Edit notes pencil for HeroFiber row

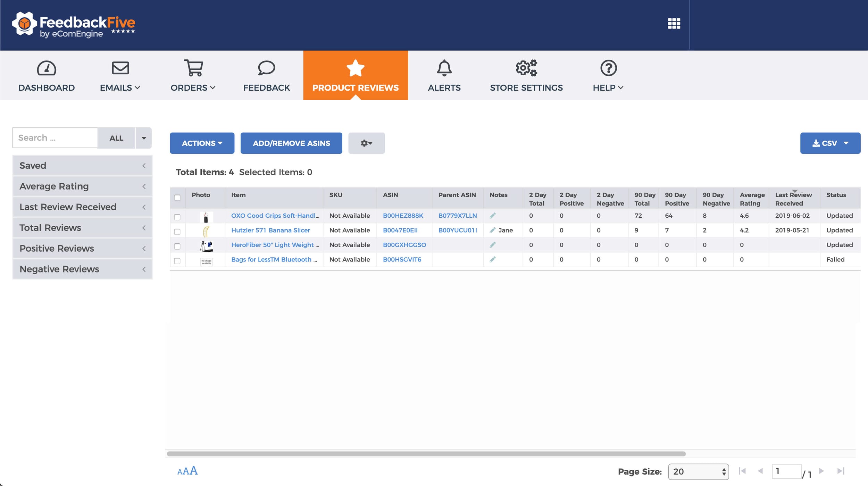[492, 245]
